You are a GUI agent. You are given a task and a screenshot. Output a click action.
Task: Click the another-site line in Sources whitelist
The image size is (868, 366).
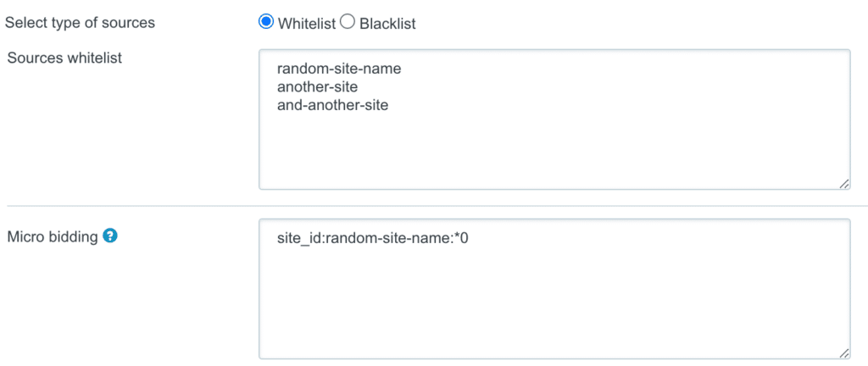pos(317,87)
